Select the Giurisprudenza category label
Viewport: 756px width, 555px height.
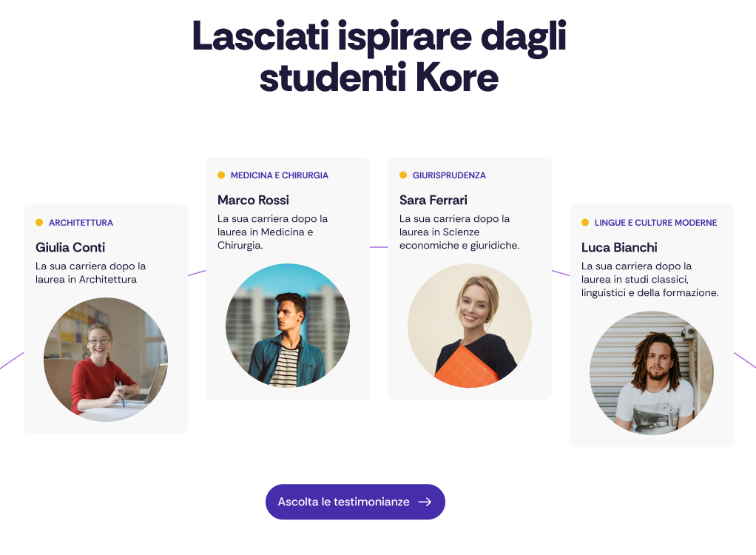(449, 175)
